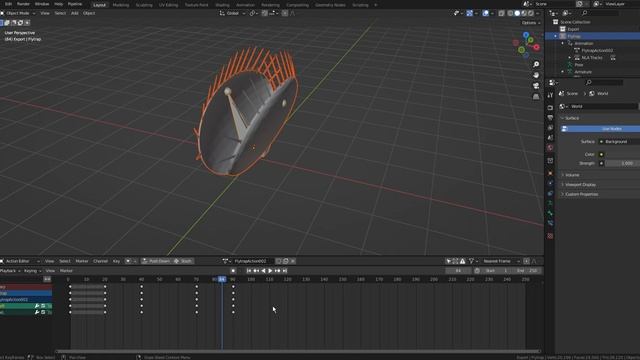The width and height of the screenshot is (640, 360).
Task: Open the Global transform orientation dropdown
Action: pyautogui.click(x=233, y=13)
